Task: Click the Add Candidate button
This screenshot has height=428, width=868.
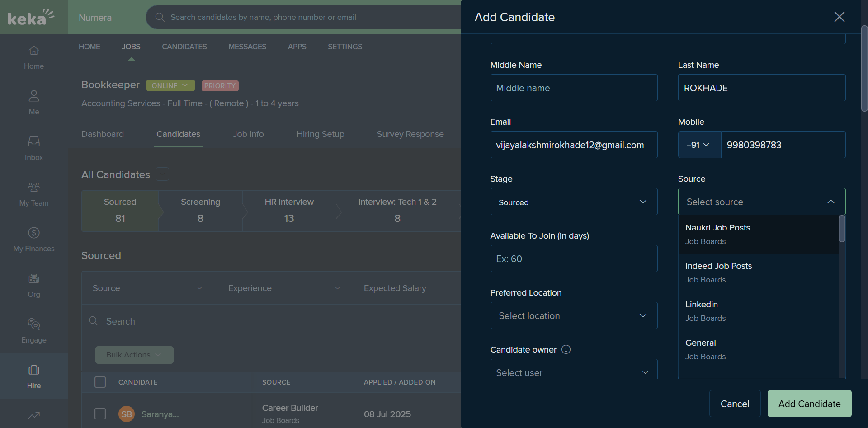Action: [809, 404]
